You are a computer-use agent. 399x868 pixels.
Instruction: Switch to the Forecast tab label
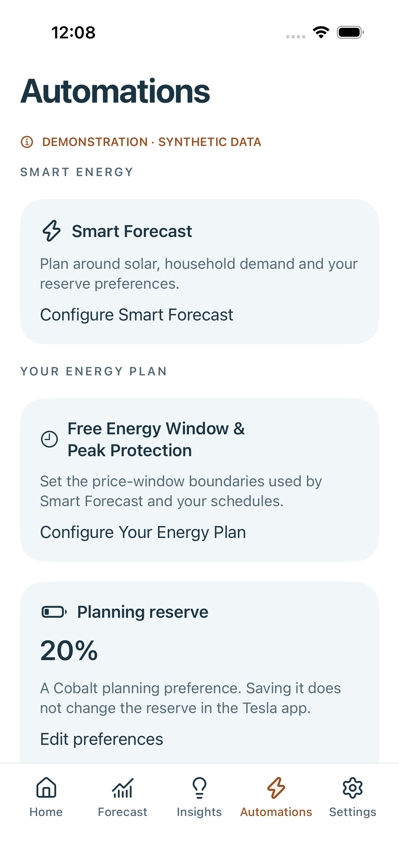pyautogui.click(x=122, y=812)
